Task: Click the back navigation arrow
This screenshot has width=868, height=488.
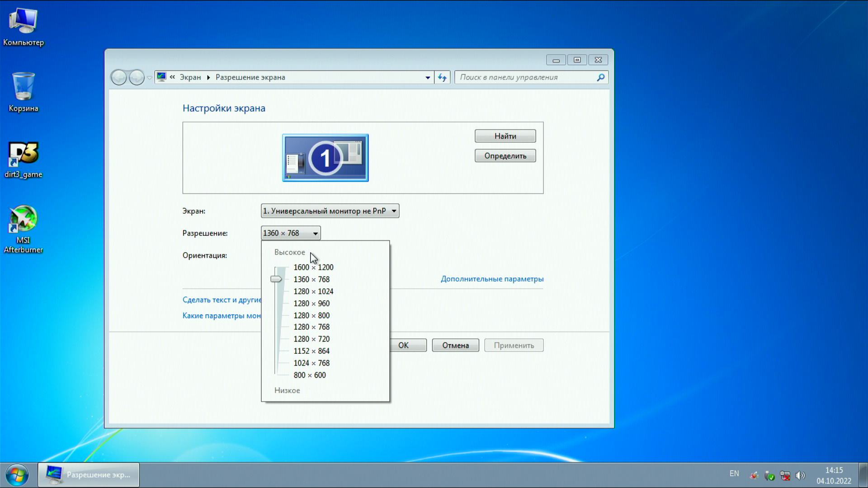Action: (x=118, y=77)
